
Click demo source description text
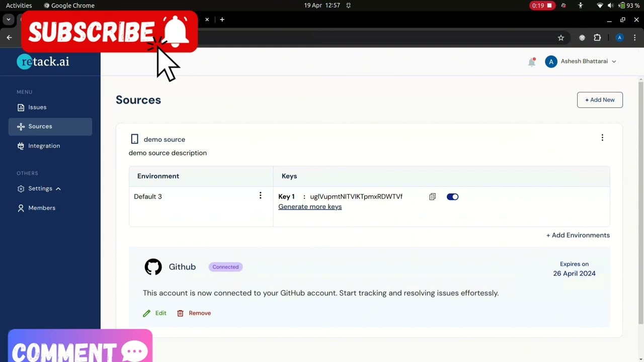tap(168, 153)
